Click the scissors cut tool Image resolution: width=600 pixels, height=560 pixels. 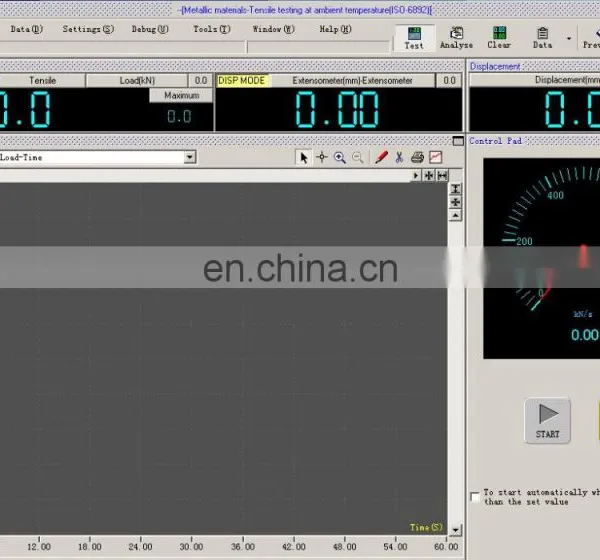399,157
